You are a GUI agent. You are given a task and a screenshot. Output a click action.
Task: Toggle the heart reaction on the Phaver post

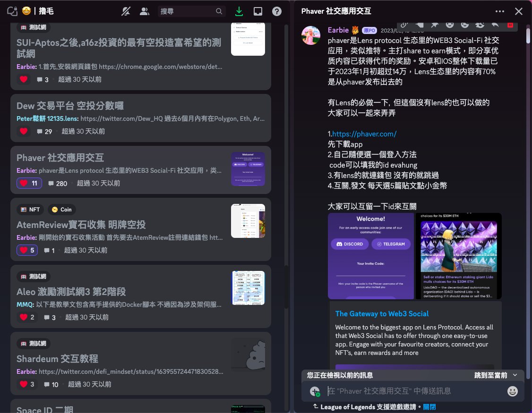[x=29, y=183]
